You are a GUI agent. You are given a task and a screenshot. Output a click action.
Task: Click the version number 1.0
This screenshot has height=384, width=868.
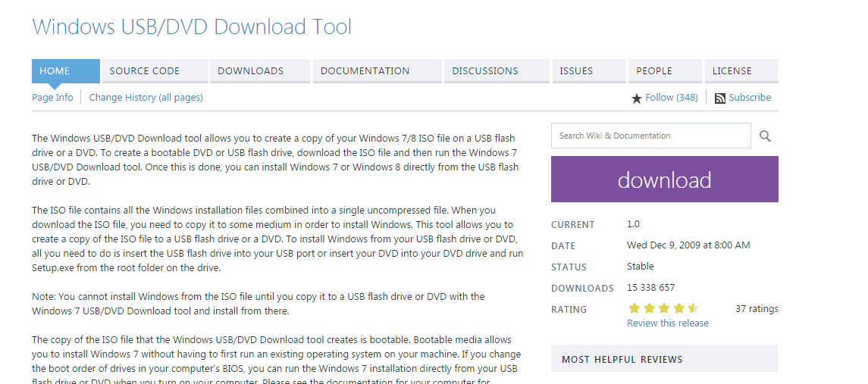tap(633, 224)
